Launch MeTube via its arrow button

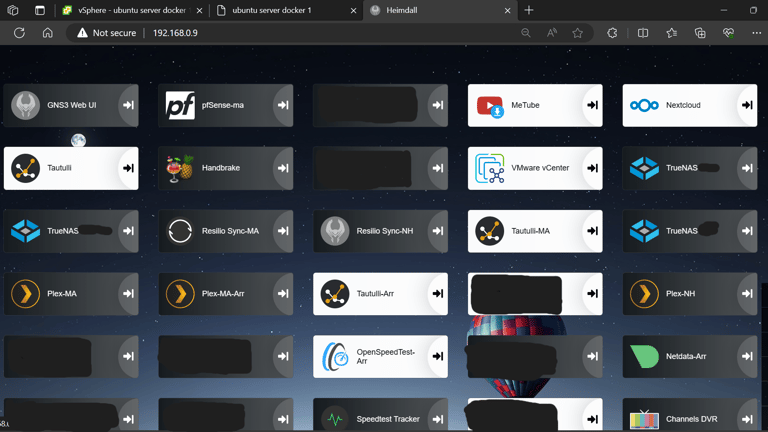click(x=593, y=105)
